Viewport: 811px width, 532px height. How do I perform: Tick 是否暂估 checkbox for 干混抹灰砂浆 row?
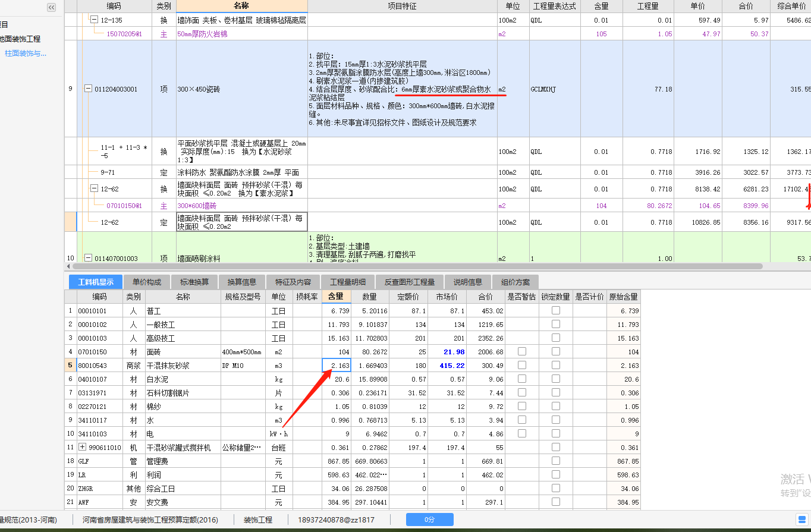(x=521, y=365)
